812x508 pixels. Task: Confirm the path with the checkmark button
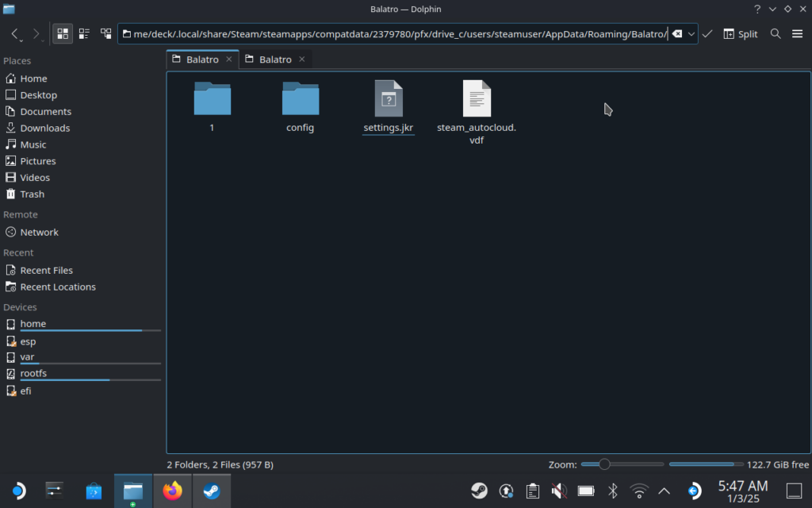coord(707,34)
